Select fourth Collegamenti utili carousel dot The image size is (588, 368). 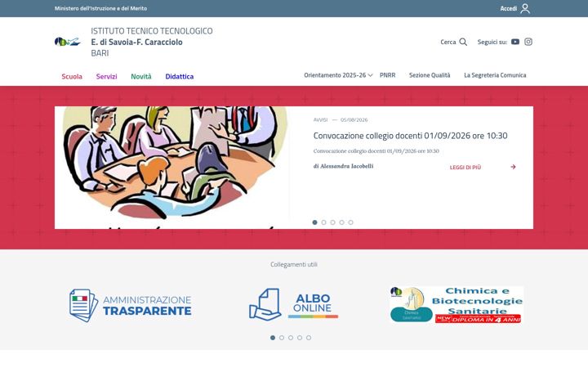pyautogui.click(x=300, y=338)
